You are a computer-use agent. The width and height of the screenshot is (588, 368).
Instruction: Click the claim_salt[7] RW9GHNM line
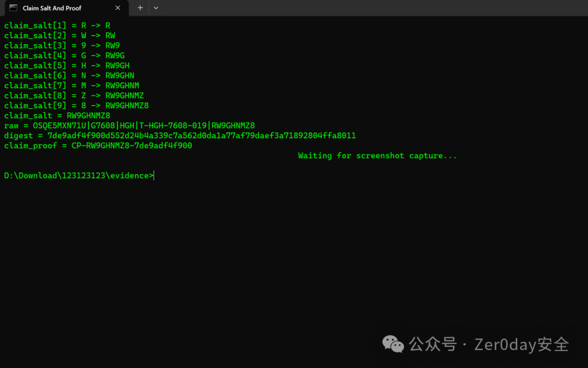(72, 86)
